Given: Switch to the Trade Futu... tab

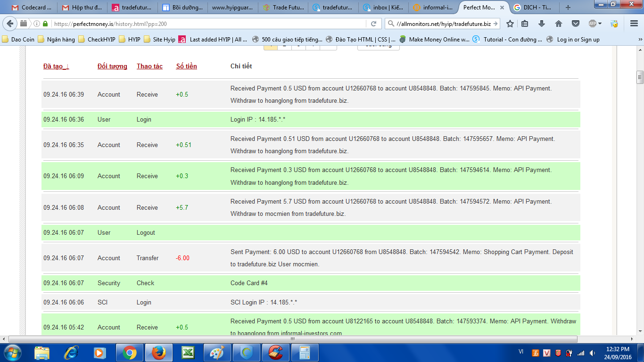Looking at the screenshot, I should click(284, 8).
